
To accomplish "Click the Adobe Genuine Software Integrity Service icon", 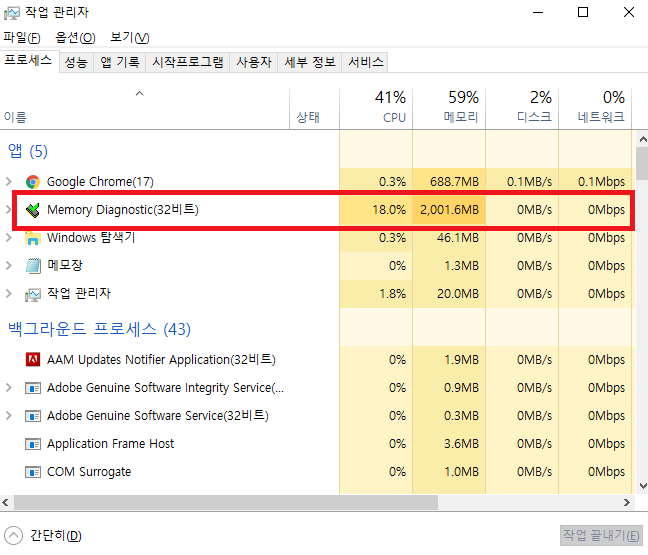I will [x=33, y=388].
